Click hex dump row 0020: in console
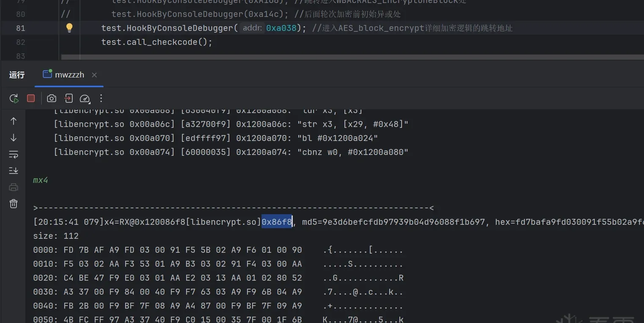Image resolution: width=644 pixels, height=323 pixels. [218, 278]
